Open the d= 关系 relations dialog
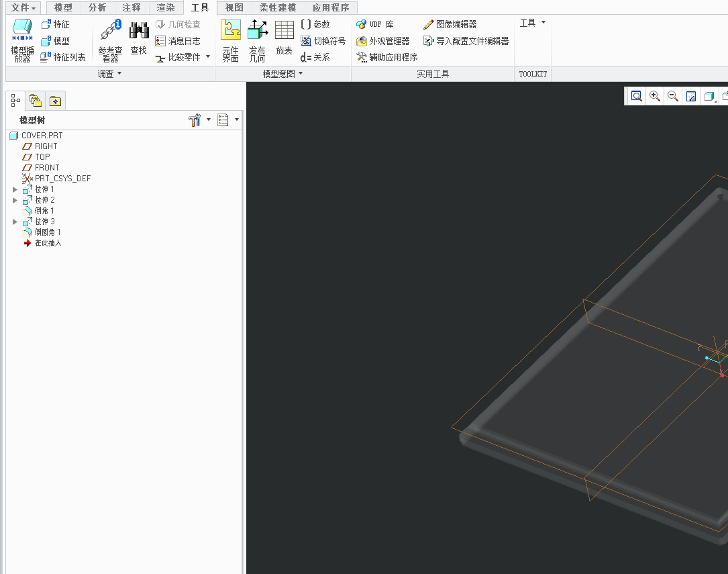The width and height of the screenshot is (728, 574). pos(315,57)
